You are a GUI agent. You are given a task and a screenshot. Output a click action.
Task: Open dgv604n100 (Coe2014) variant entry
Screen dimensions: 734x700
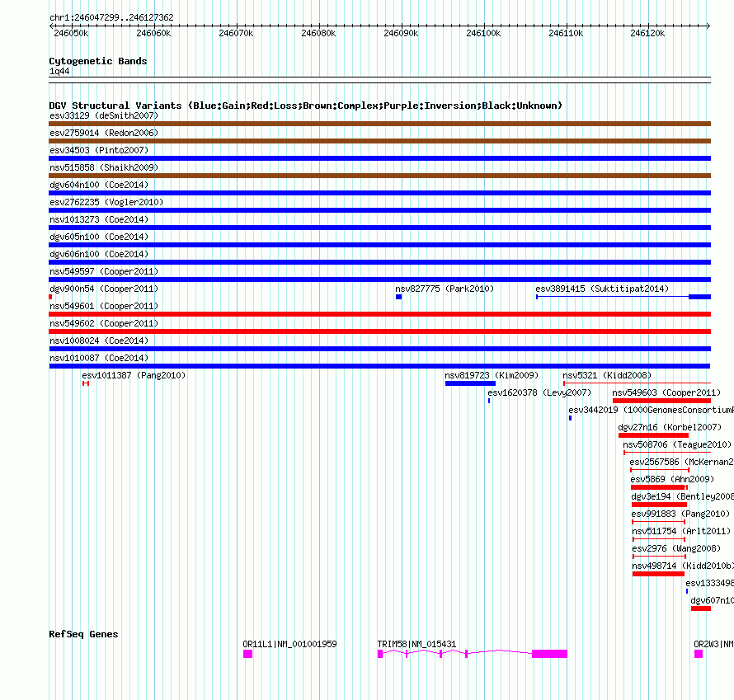click(x=99, y=185)
